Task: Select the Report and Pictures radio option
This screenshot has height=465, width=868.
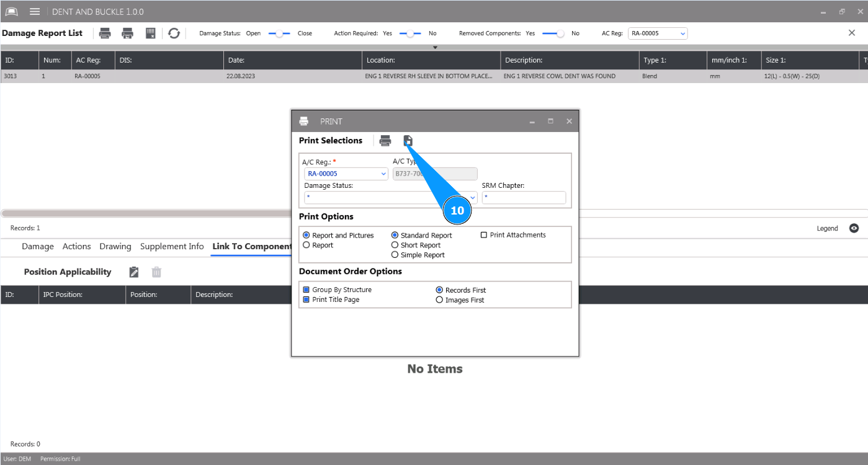Action: (306, 236)
